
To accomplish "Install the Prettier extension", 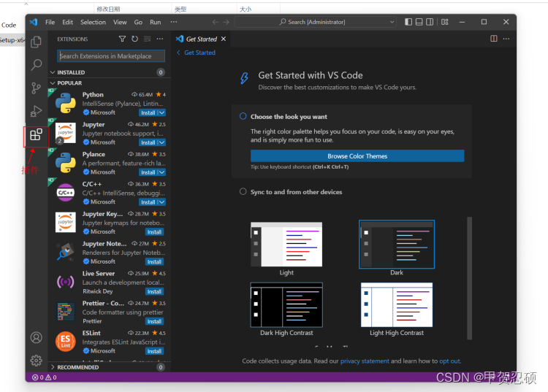I will tap(154, 321).
